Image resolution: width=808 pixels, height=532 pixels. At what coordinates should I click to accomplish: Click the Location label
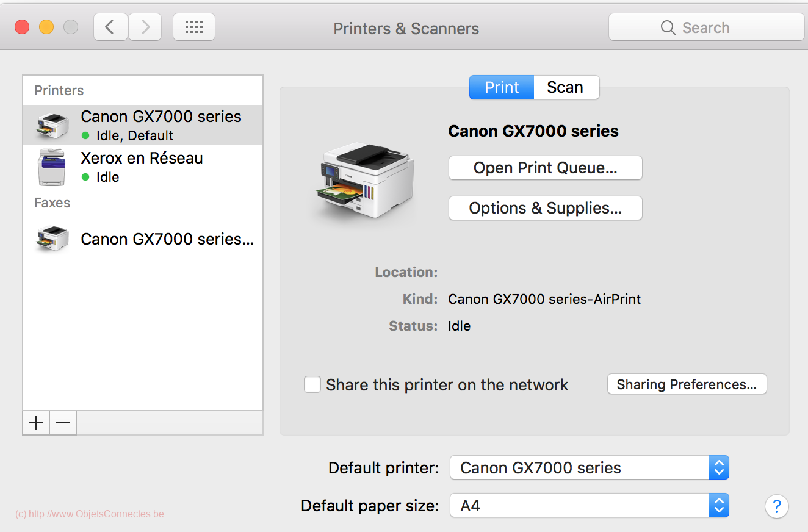click(406, 272)
